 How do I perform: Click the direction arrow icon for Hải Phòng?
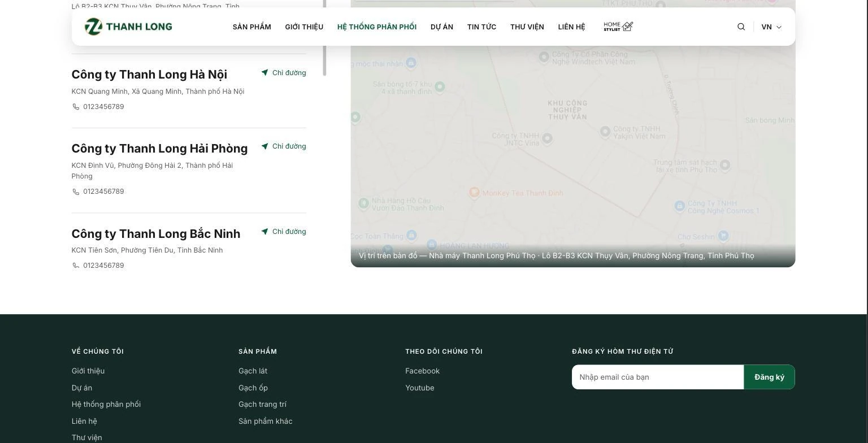[x=264, y=146]
